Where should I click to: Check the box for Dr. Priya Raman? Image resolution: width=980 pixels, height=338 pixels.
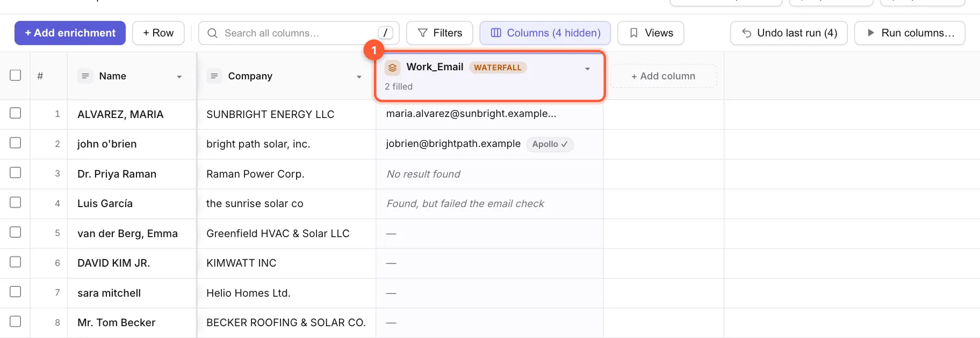[16, 173]
